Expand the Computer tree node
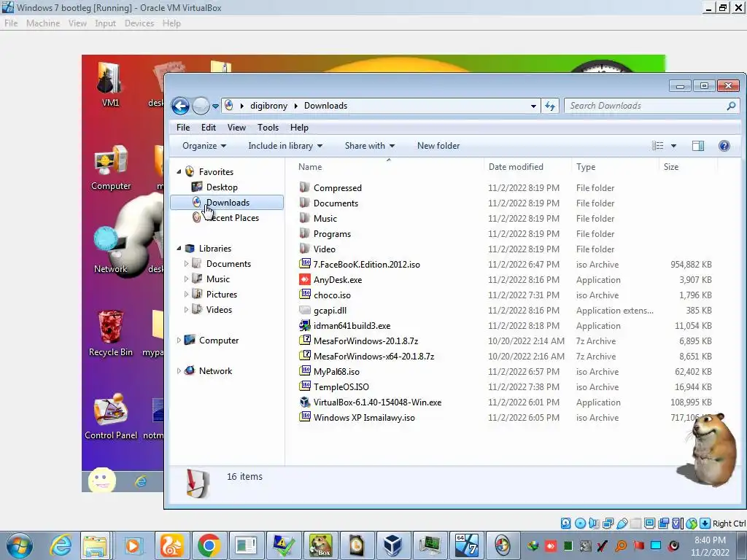747x560 pixels. 179,341
